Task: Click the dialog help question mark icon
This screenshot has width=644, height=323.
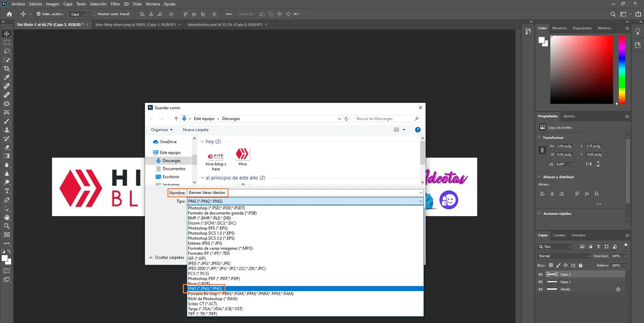Action: (x=418, y=130)
